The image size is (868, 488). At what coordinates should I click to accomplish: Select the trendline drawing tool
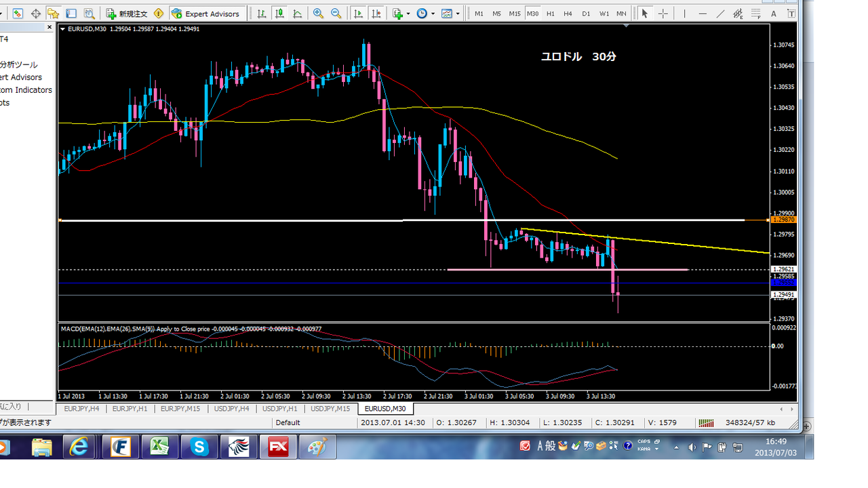(x=720, y=14)
